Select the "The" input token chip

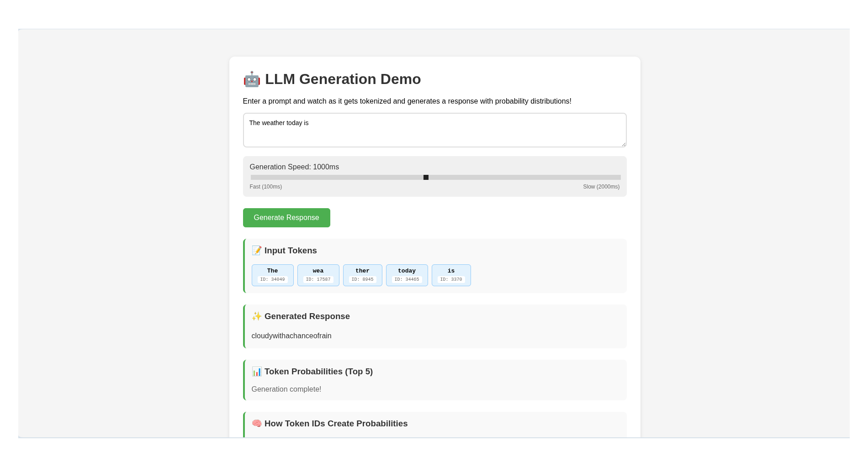[x=272, y=275]
